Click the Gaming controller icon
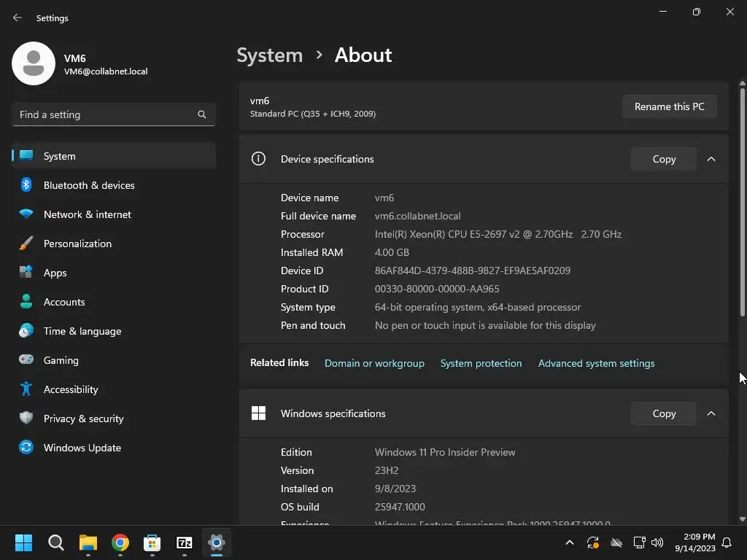Image resolution: width=747 pixels, height=560 pixels. coord(26,359)
